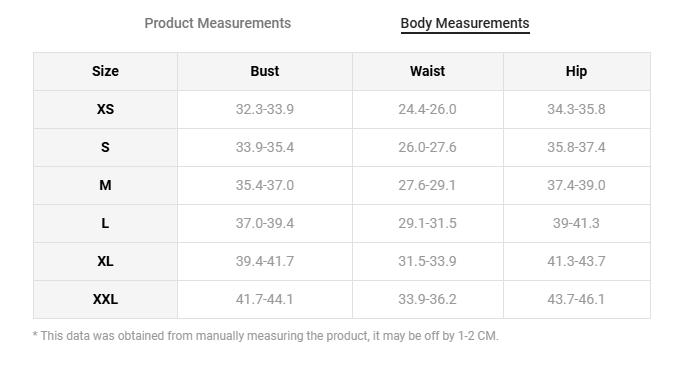Click the Waist column header
The image size is (674, 374).
[428, 71]
